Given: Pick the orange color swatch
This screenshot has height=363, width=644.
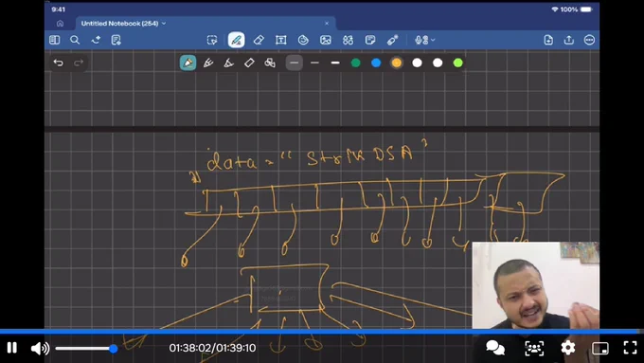Looking at the screenshot, I should click(x=397, y=63).
